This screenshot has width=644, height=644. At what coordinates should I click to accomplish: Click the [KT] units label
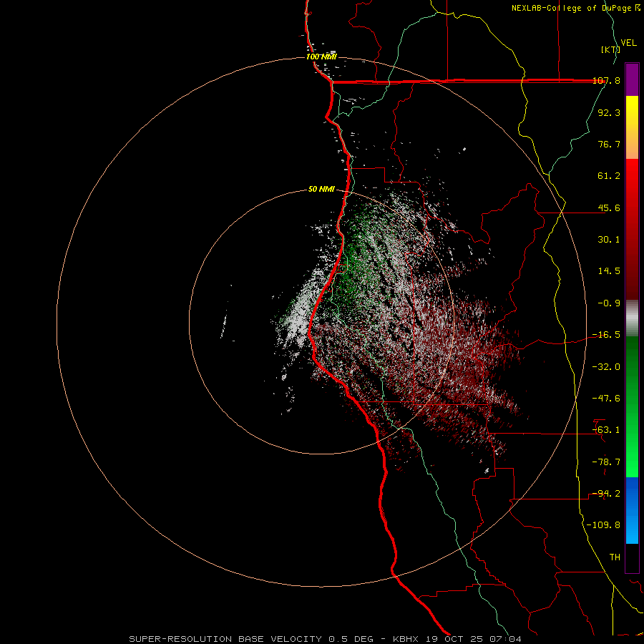610,49
